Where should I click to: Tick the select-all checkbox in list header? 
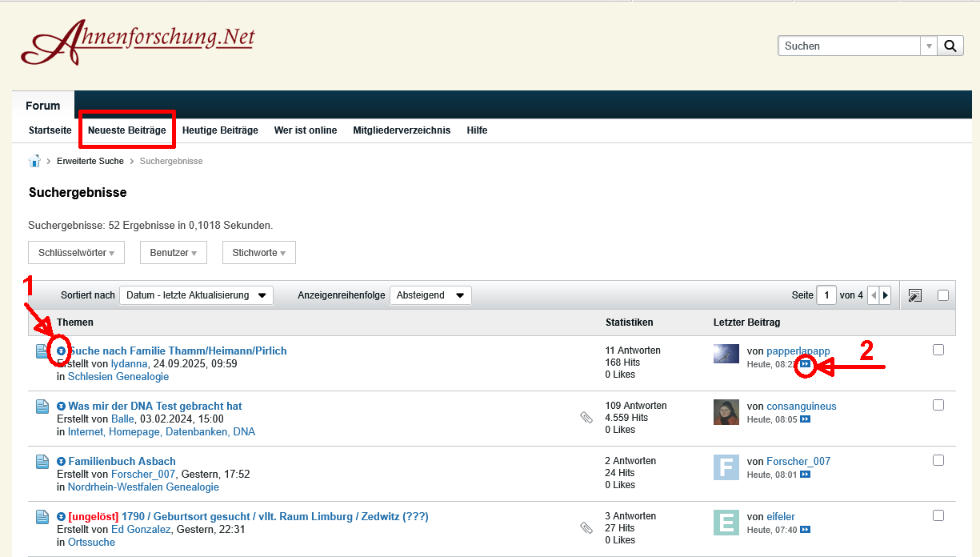click(943, 295)
